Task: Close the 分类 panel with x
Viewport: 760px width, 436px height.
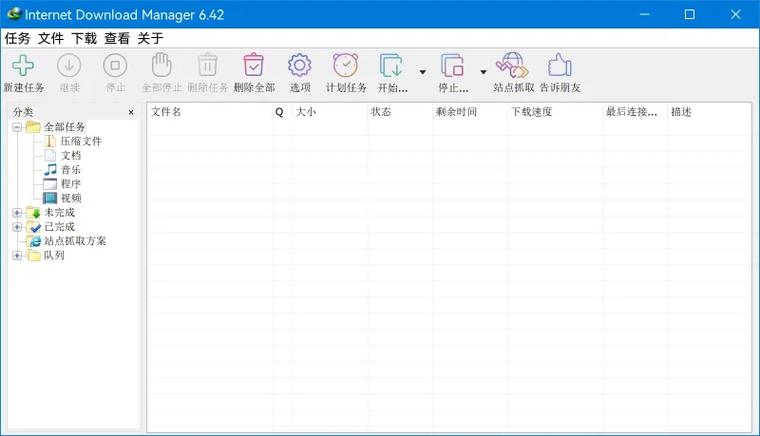Action: click(131, 112)
